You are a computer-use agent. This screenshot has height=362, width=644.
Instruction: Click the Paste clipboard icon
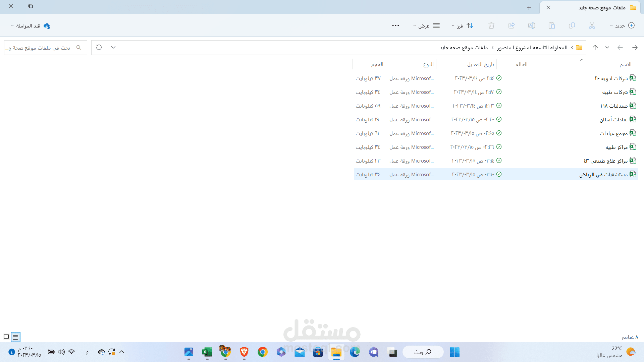552,25
